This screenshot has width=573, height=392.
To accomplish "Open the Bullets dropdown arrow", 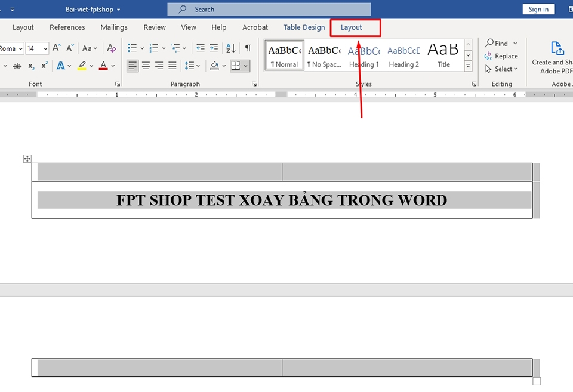I will pos(141,48).
